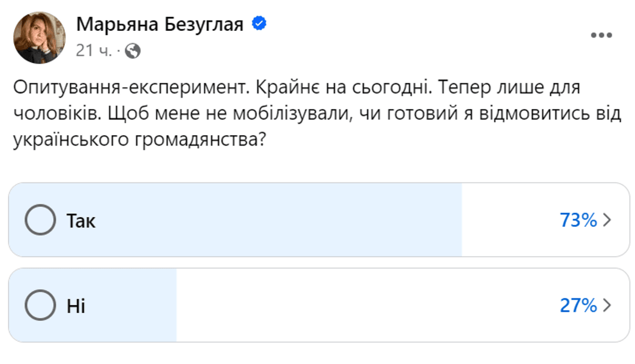Expand voters list via chevron beside 27%

(606, 306)
